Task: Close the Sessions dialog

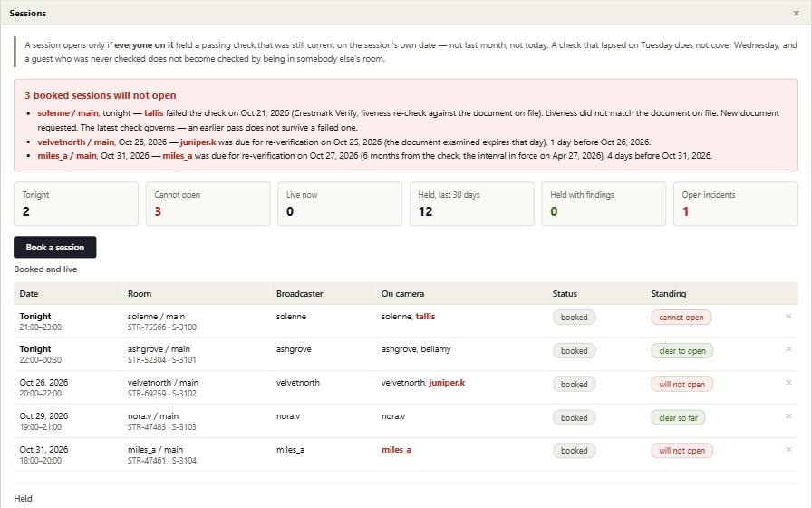Action: (796, 13)
